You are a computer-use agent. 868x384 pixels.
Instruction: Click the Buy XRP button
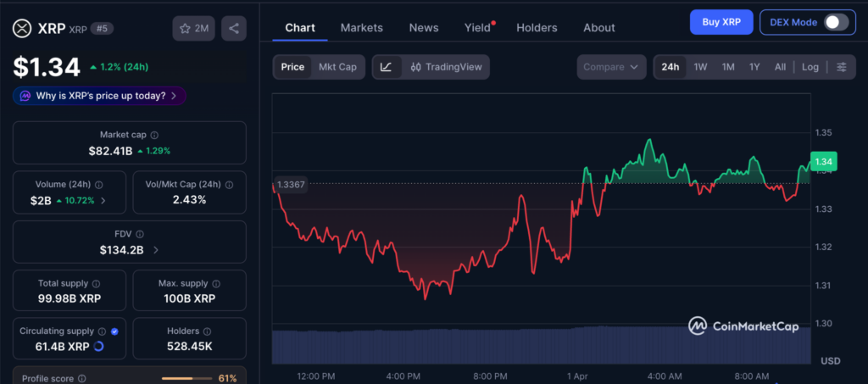coord(721,22)
